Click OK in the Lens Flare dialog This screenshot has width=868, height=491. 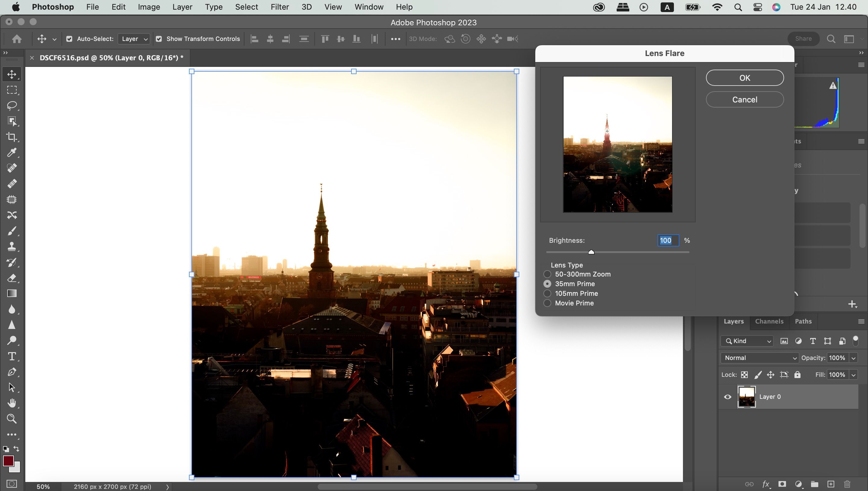tap(744, 78)
